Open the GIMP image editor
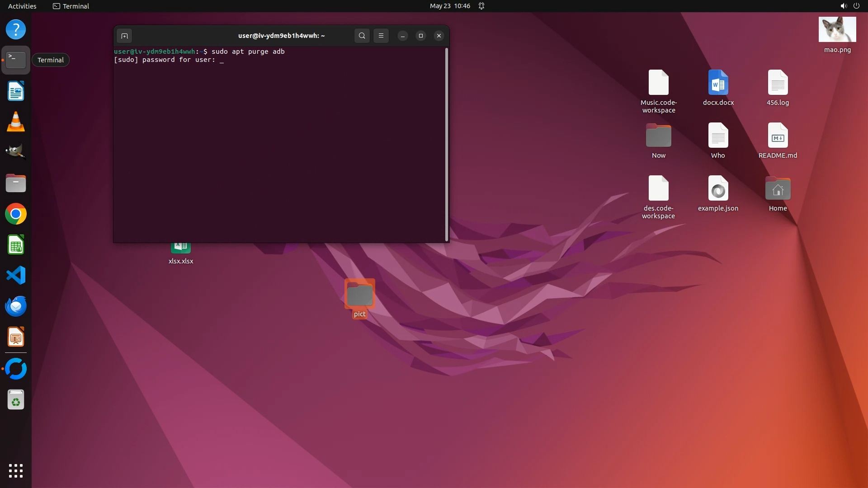Viewport: 868px width, 488px height. click(16, 152)
